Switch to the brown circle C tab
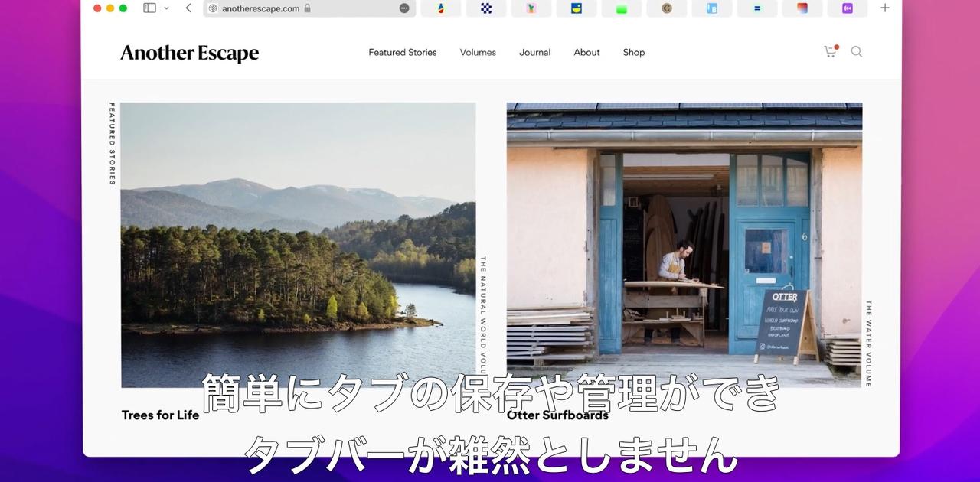980x482 pixels. click(667, 8)
